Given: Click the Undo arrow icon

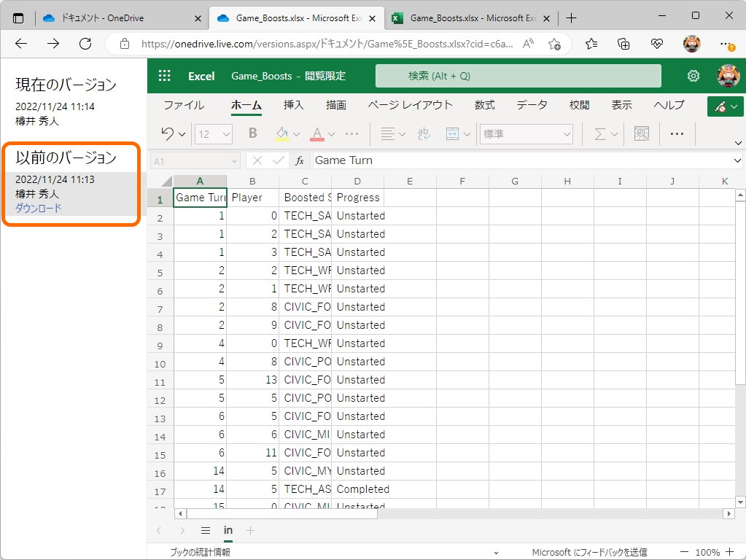Looking at the screenshot, I should (x=168, y=133).
